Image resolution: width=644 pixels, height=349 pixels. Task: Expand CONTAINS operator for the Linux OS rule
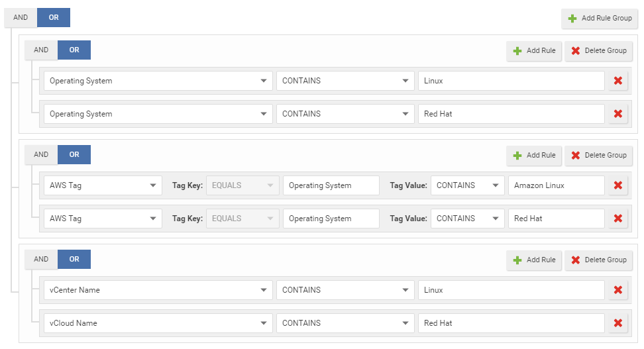(x=345, y=81)
